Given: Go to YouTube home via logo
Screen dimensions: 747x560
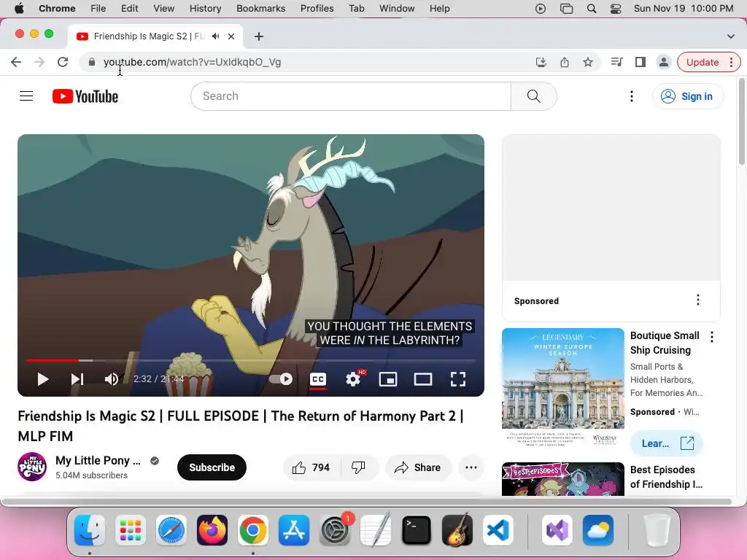Looking at the screenshot, I should [85, 96].
